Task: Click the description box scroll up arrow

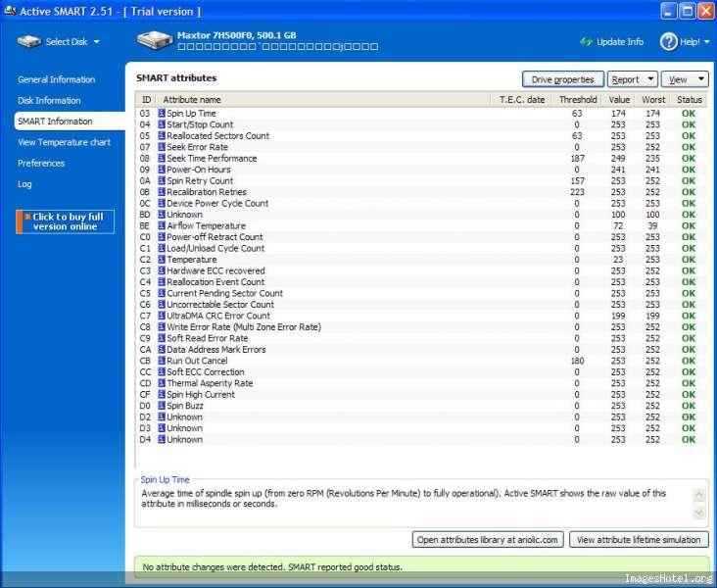Action: pyautogui.click(x=698, y=495)
